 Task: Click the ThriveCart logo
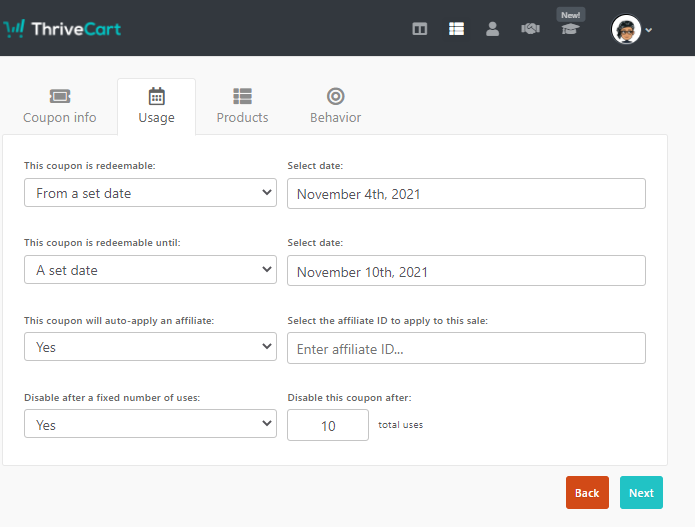click(x=62, y=29)
